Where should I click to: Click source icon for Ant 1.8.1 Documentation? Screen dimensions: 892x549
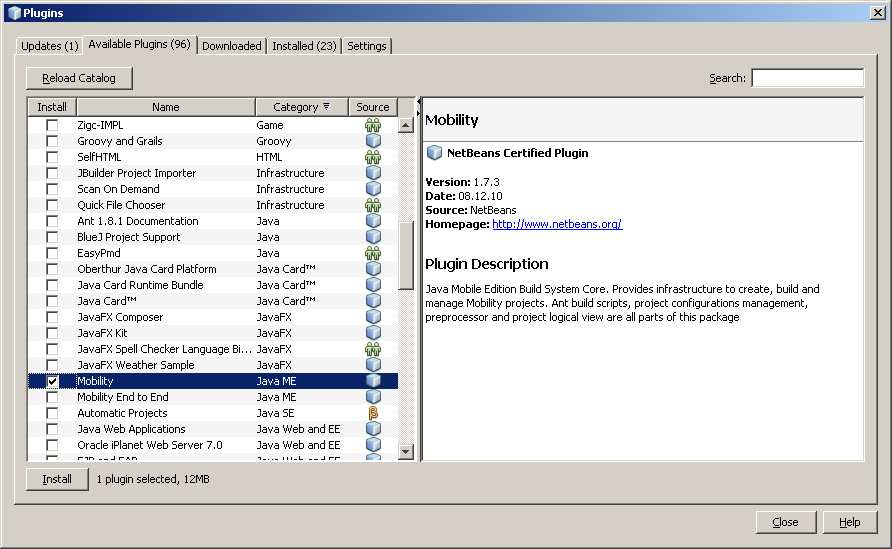pyautogui.click(x=373, y=221)
